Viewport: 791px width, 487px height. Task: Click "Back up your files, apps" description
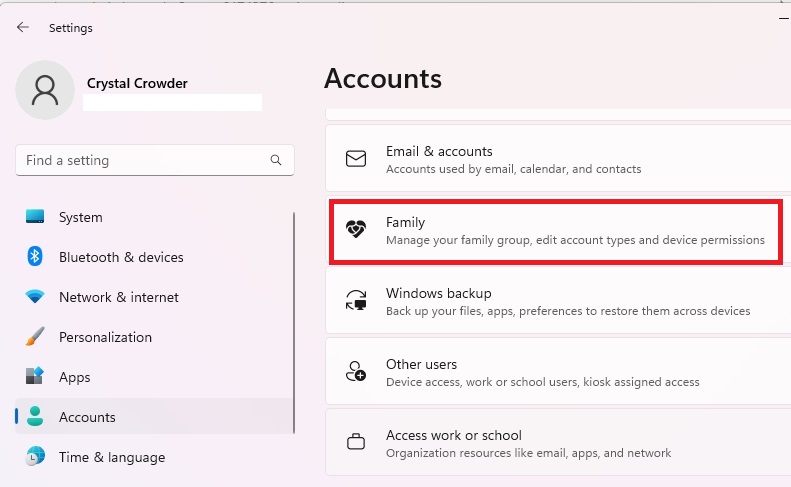coord(568,311)
